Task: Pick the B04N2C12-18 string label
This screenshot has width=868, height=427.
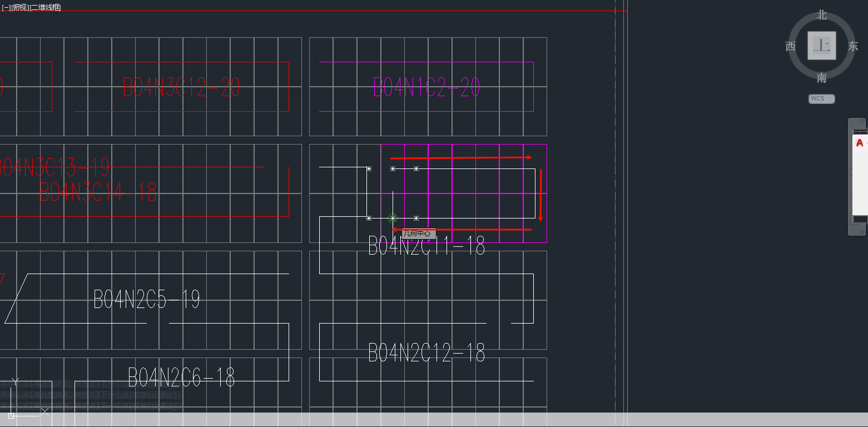Action: (x=426, y=353)
